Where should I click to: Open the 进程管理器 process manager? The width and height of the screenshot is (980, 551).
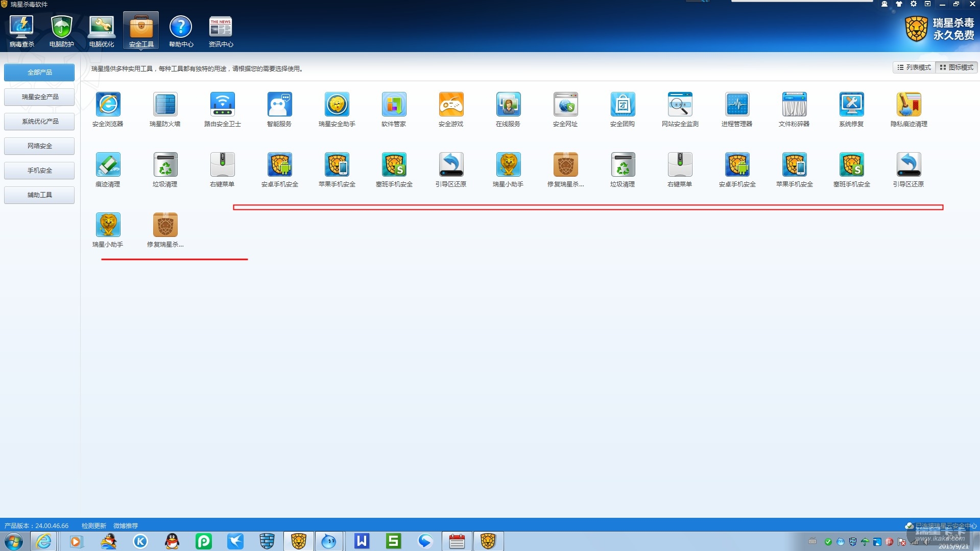coord(737,109)
